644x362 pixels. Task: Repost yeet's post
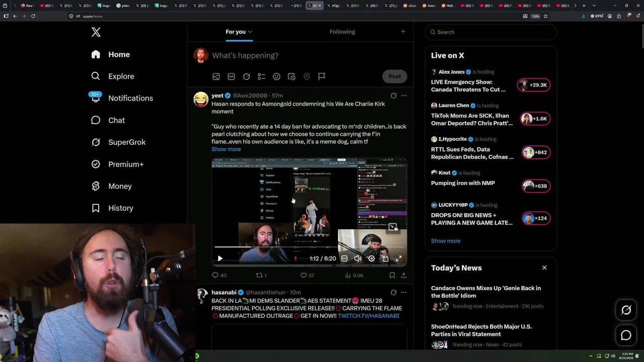coord(262,276)
